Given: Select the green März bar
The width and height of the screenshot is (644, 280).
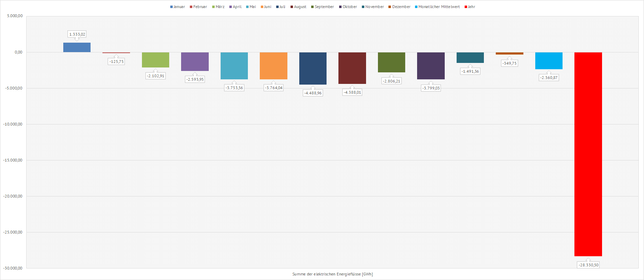Looking at the screenshot, I should click(x=156, y=60).
